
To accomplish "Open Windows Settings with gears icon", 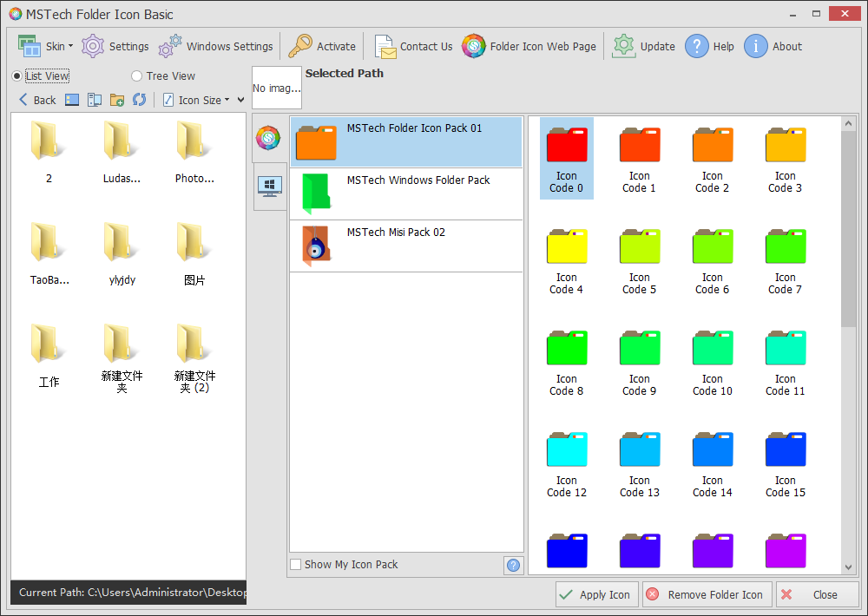I will [x=216, y=47].
